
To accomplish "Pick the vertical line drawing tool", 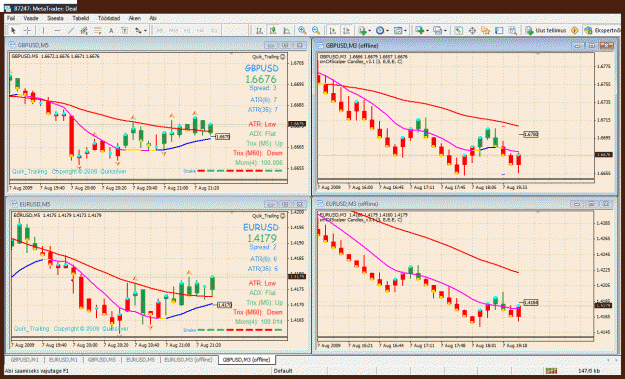I will coord(43,31).
